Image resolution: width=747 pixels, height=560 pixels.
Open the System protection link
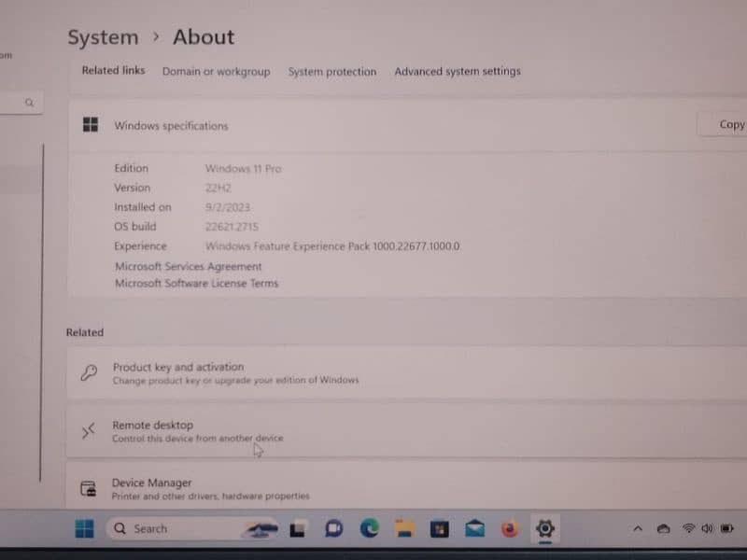[331, 72]
